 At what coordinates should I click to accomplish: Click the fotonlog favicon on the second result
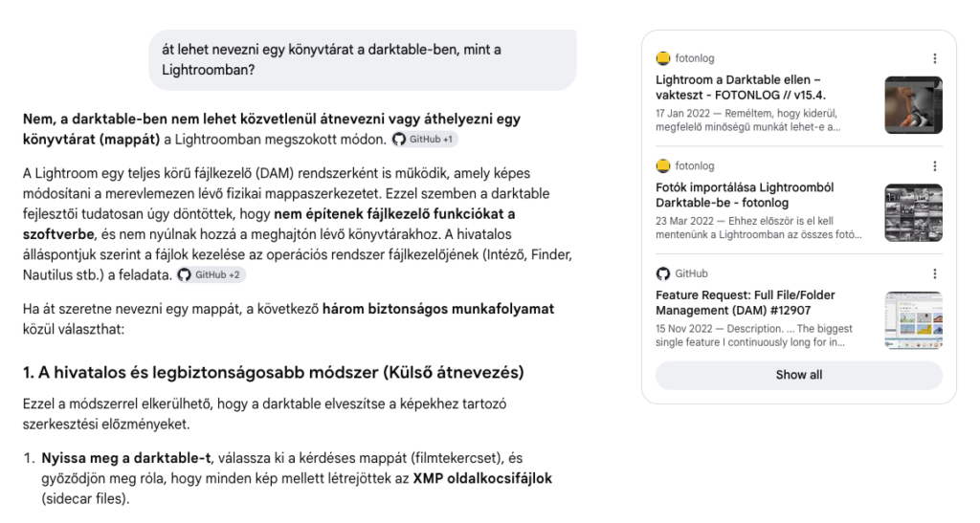click(663, 166)
